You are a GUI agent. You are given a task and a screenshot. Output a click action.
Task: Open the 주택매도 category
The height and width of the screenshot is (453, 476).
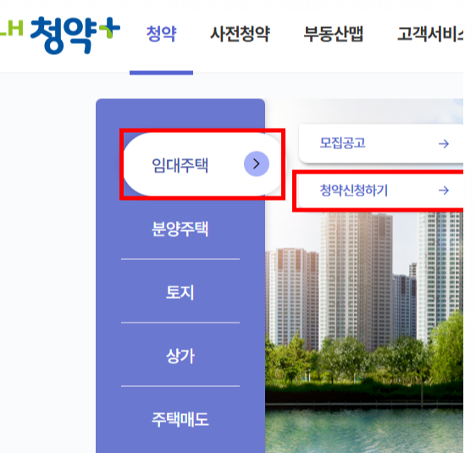click(x=180, y=419)
